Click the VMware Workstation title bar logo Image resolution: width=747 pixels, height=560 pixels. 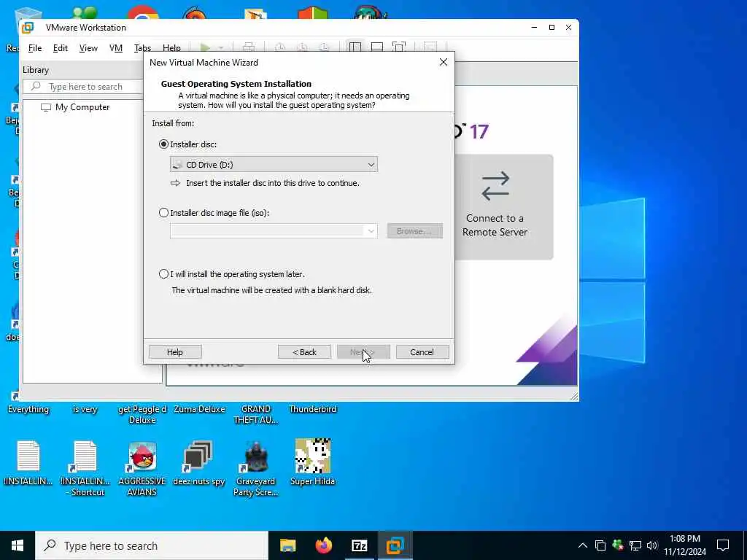(x=28, y=28)
